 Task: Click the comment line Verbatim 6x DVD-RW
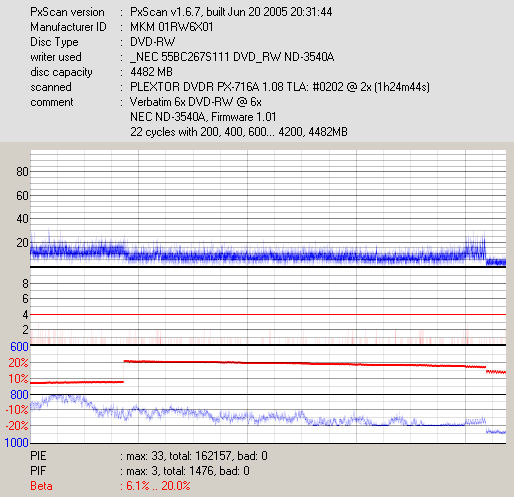point(196,102)
